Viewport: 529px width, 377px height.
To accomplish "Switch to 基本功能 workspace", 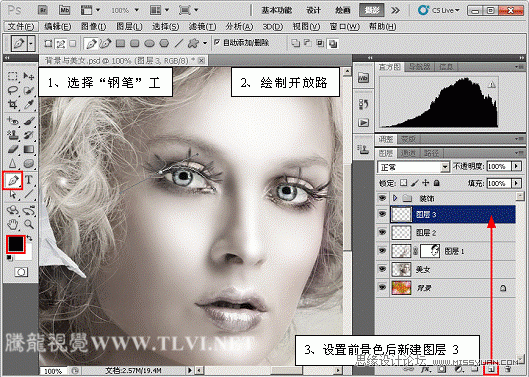I will [x=277, y=10].
